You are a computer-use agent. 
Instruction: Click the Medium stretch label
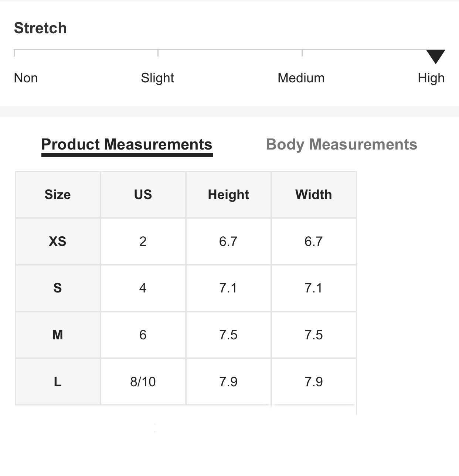(301, 78)
